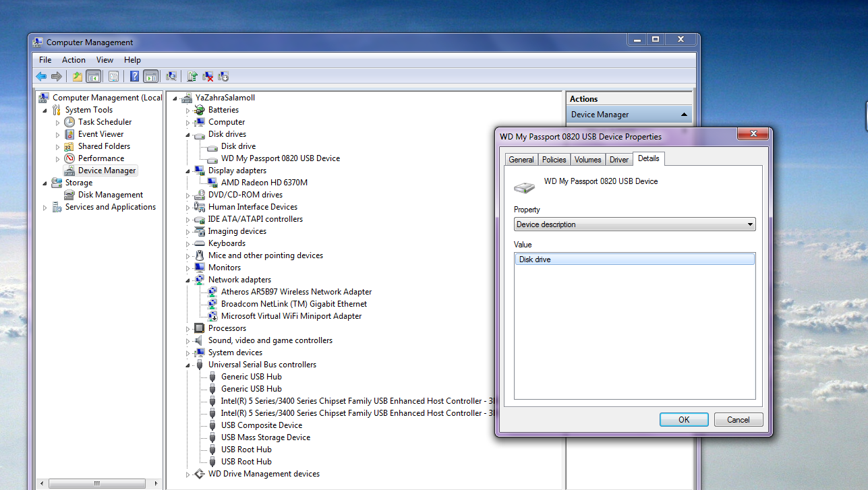Click OK in the Properties dialog

pos(684,419)
